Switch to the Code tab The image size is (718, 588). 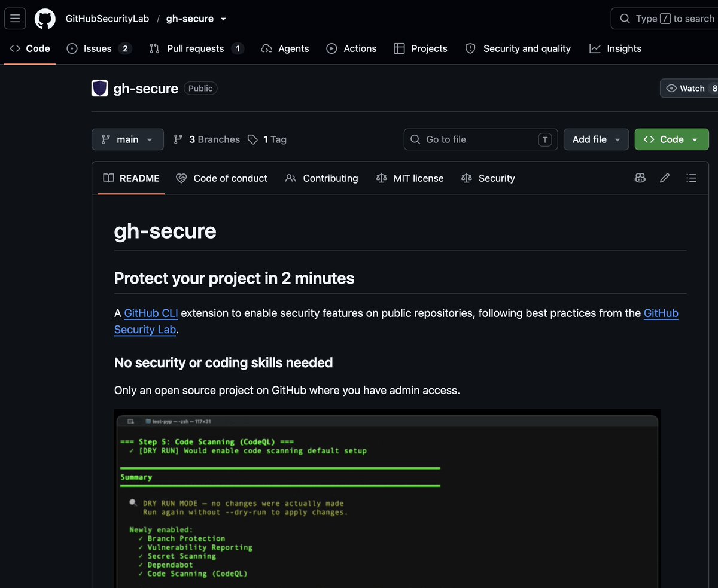click(x=30, y=48)
